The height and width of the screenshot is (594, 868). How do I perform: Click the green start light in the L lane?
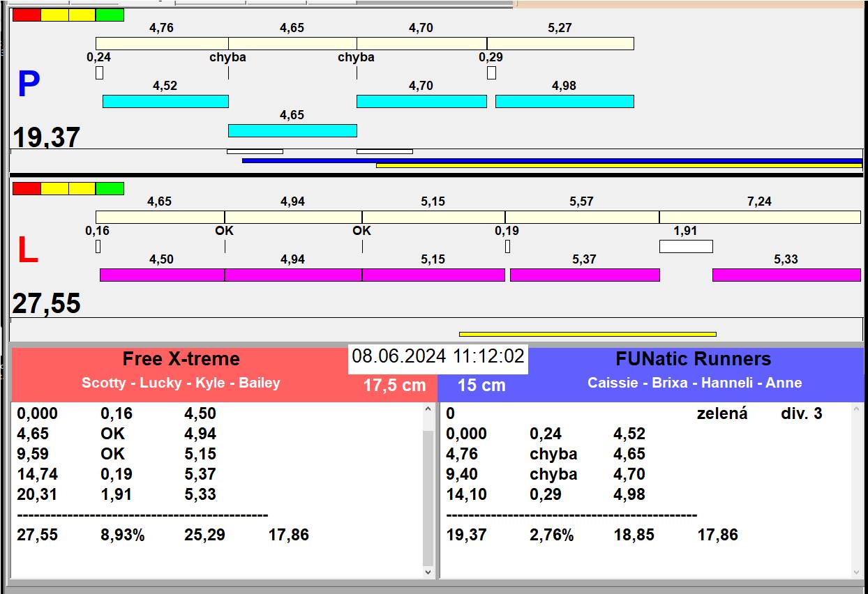tap(110, 189)
